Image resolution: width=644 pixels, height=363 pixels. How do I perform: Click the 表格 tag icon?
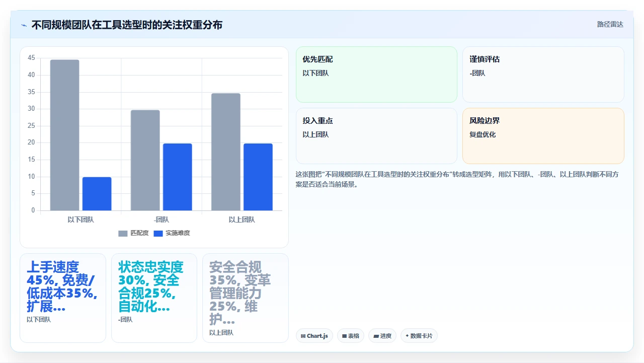pyautogui.click(x=344, y=336)
